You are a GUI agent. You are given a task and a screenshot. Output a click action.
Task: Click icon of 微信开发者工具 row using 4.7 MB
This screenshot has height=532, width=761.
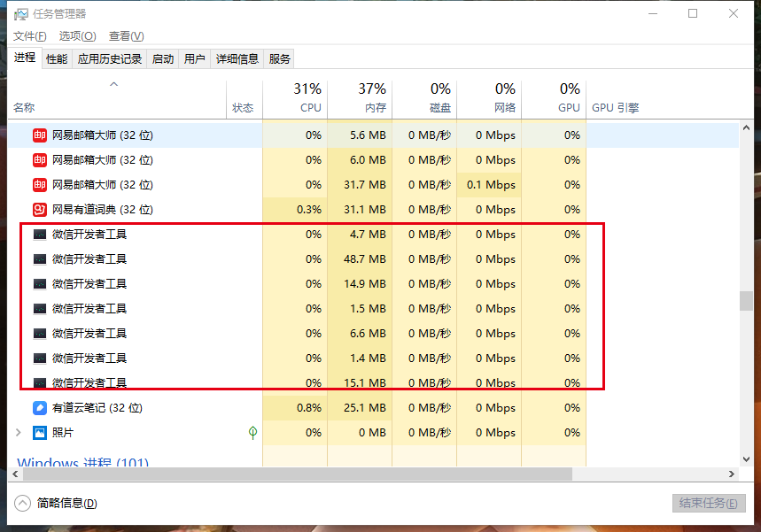pyautogui.click(x=40, y=235)
